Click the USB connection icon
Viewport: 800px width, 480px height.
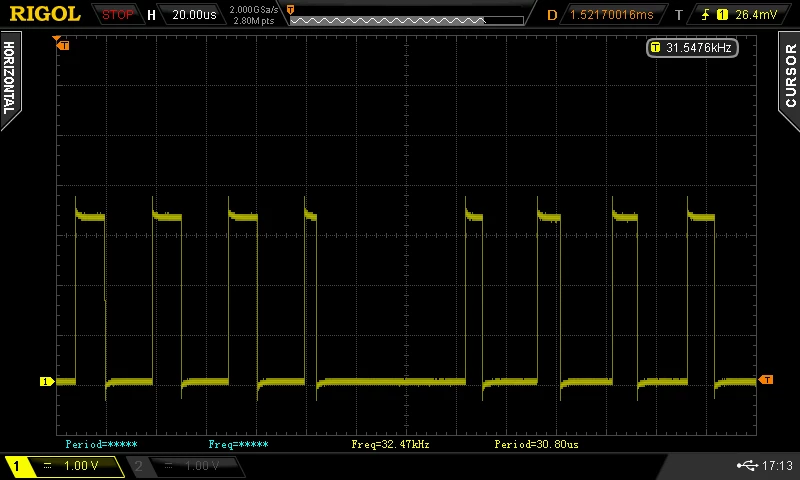[x=747, y=465]
